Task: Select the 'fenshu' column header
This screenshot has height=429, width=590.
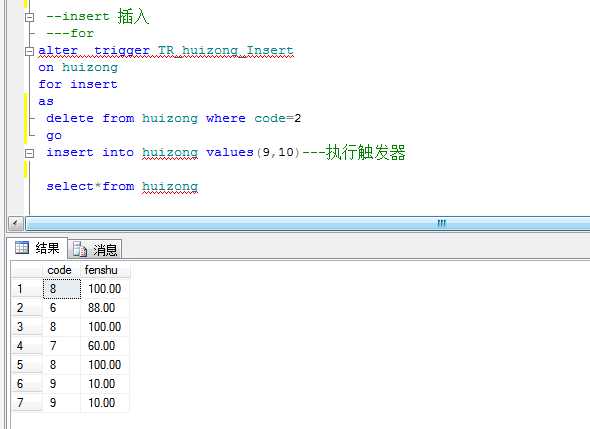Action: tap(105, 270)
